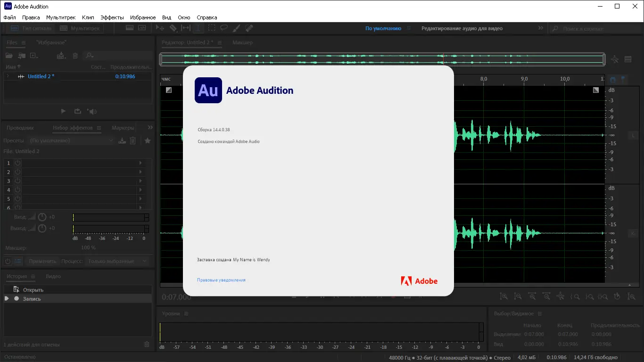This screenshot has height=362, width=644.
Task: Expand the Untitled 2 file entry
Action: pyautogui.click(x=8, y=76)
